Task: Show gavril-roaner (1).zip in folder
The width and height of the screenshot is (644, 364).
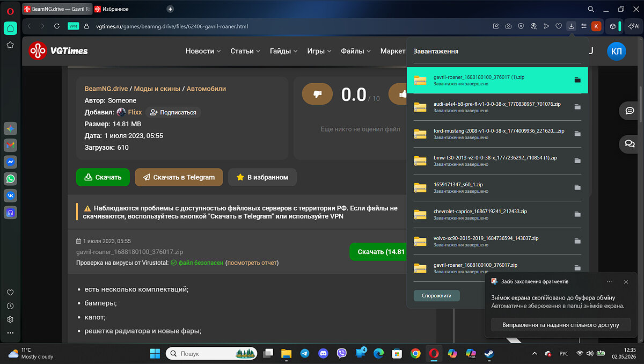Action: (x=577, y=80)
